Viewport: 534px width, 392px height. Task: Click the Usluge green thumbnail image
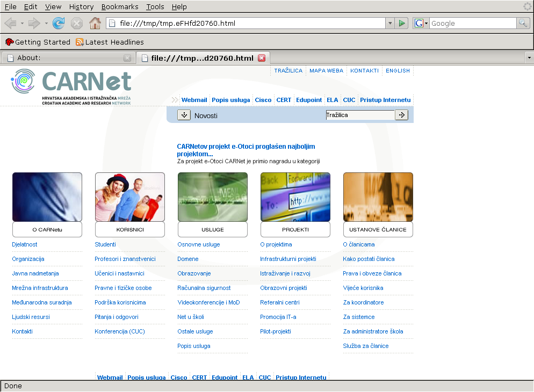coord(213,197)
